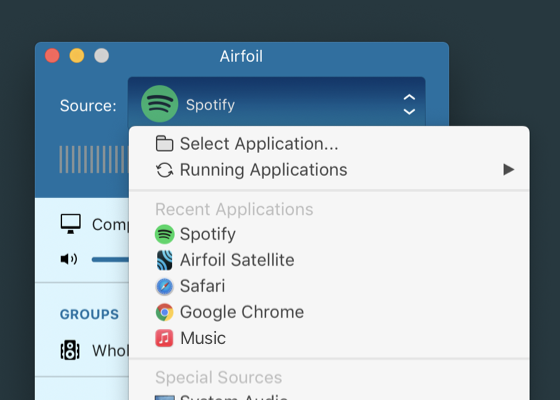Minimize the Airfoil window with yellow button
The width and height of the screenshot is (560, 400).
pyautogui.click(x=77, y=56)
